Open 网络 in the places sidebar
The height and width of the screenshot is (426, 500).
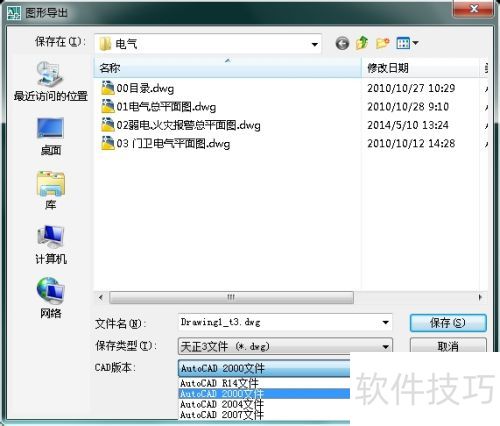[x=50, y=298]
